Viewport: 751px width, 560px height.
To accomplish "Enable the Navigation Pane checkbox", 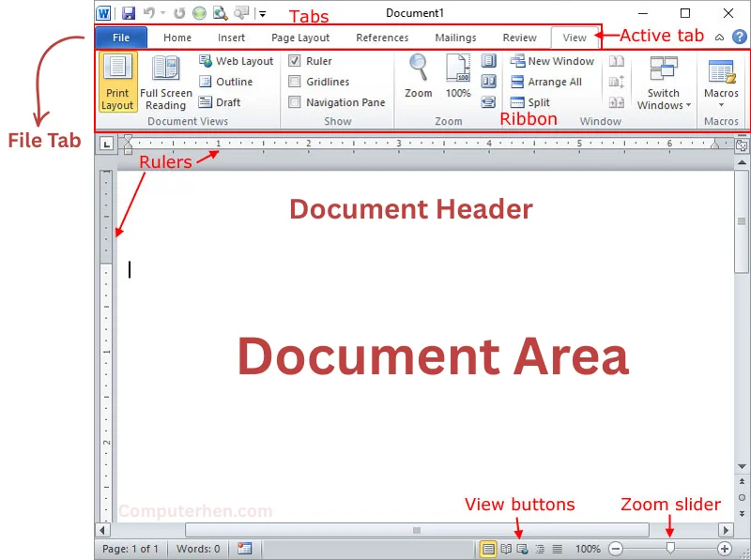I will point(296,102).
